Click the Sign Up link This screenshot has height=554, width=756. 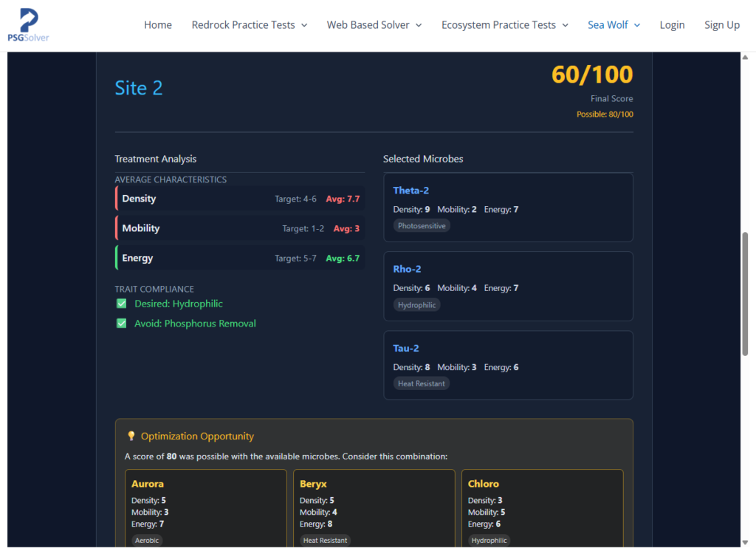click(x=721, y=25)
